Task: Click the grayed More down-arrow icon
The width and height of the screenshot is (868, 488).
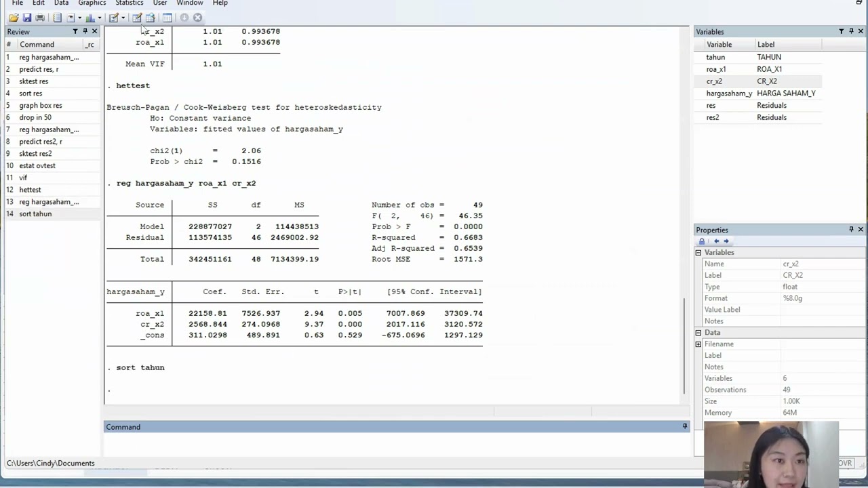Action: [x=184, y=18]
